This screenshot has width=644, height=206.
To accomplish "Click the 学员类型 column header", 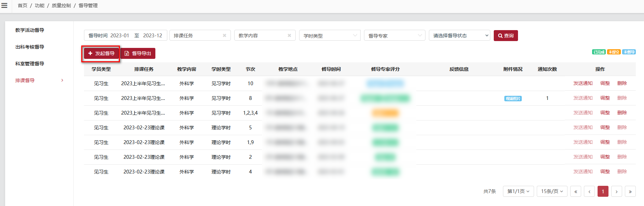I will (x=101, y=69).
